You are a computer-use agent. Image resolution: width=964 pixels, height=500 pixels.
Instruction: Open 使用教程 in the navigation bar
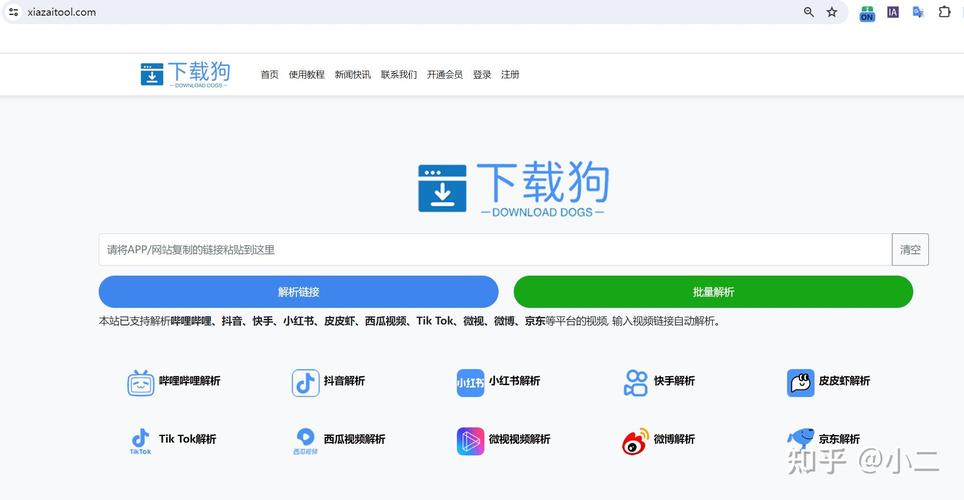pos(306,75)
